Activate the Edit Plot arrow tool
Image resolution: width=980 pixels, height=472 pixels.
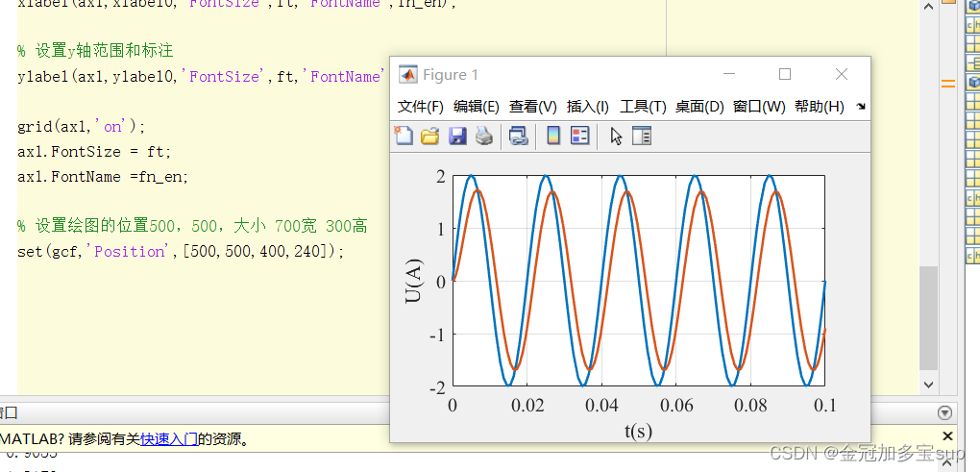point(616,136)
